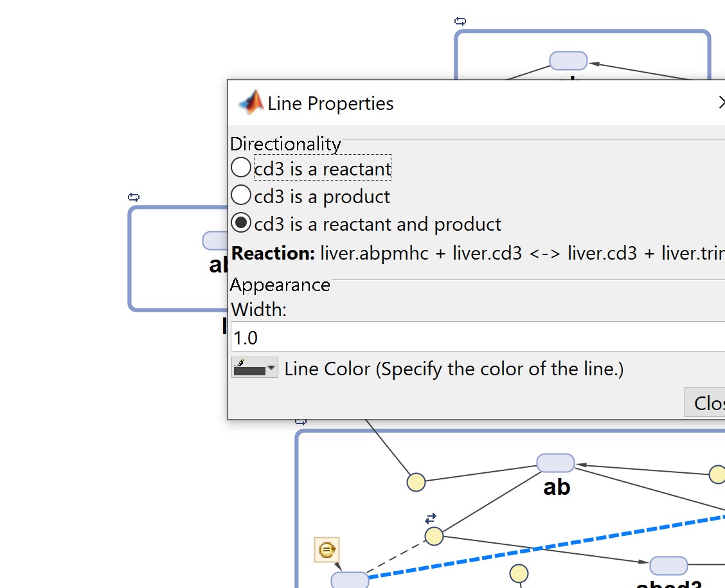The width and height of the screenshot is (725, 588).
Task: Click the icon above the top compartment corner
Action: (460, 21)
